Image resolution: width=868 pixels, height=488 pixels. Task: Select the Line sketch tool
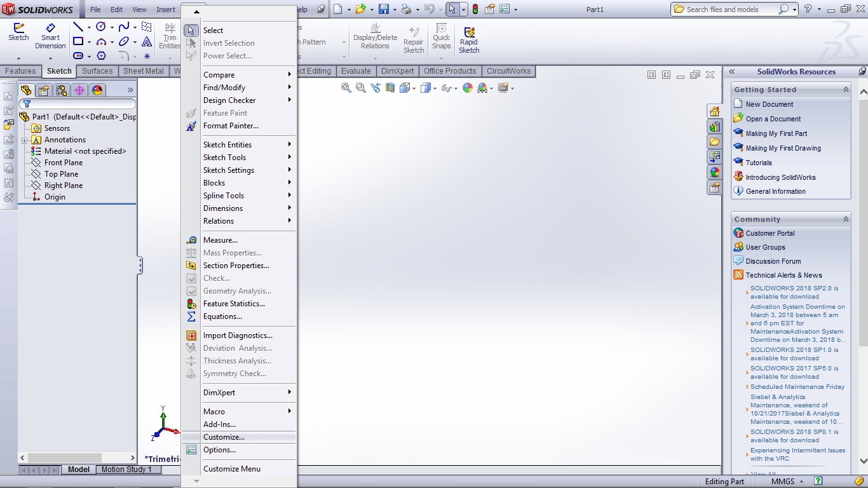[79, 26]
